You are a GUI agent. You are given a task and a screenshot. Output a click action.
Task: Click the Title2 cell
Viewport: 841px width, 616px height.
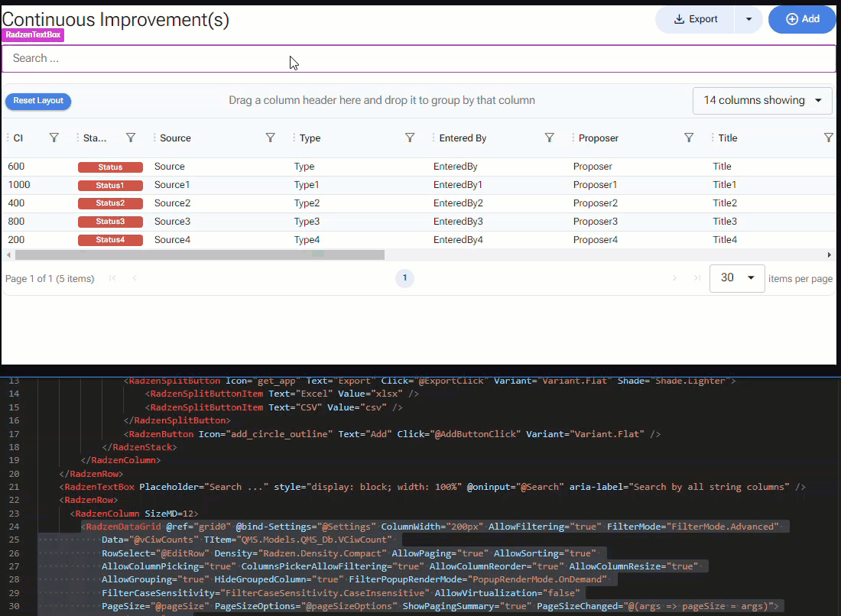point(725,203)
